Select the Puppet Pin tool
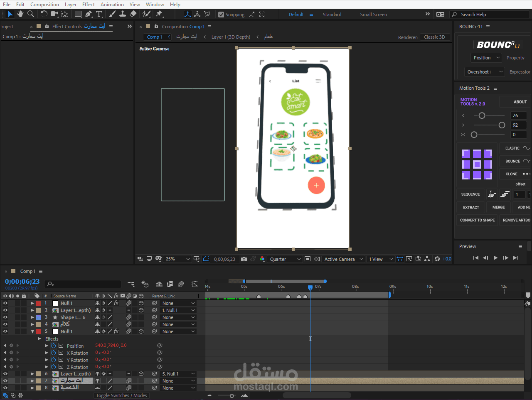Viewport: 532px width, 400px height. click(x=159, y=14)
